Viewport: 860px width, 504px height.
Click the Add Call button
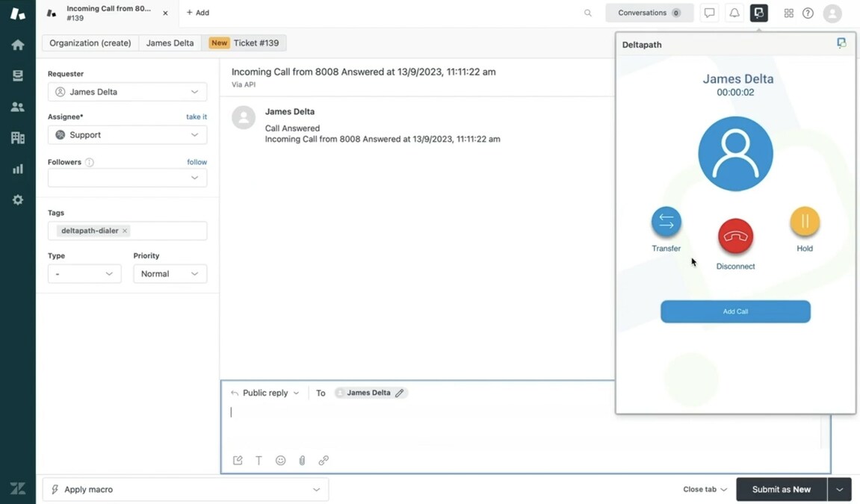point(735,311)
